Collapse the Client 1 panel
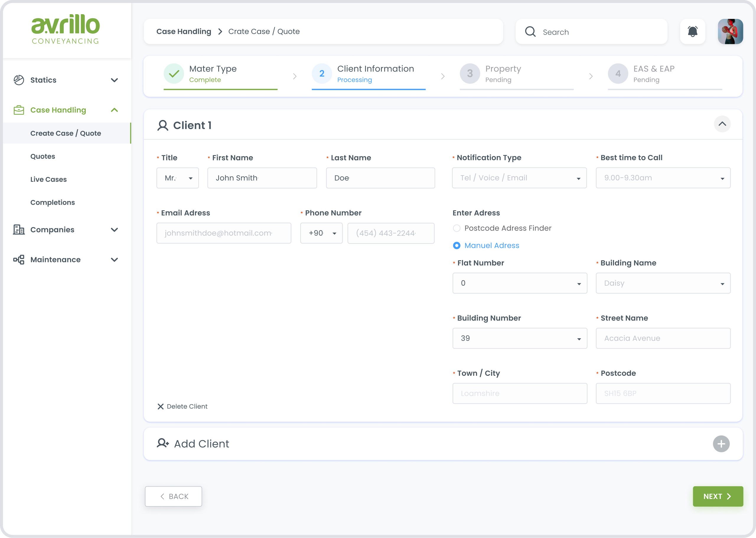The height and width of the screenshot is (538, 756). pos(722,124)
